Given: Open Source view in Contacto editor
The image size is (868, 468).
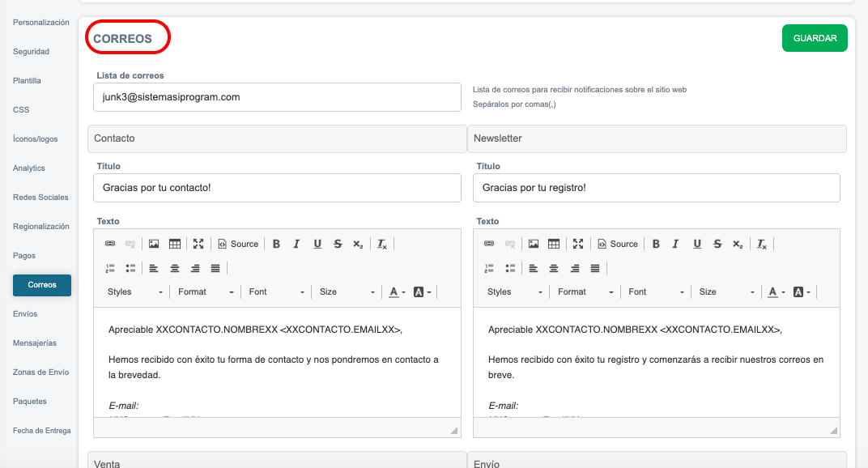Looking at the screenshot, I should tap(238, 244).
